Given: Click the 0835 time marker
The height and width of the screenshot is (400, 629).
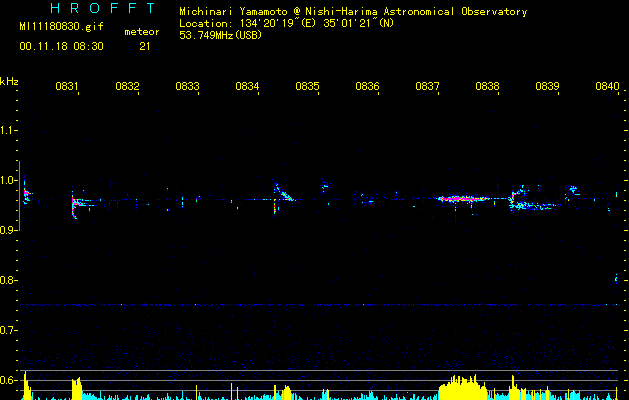Looking at the screenshot, I should coord(307,86).
